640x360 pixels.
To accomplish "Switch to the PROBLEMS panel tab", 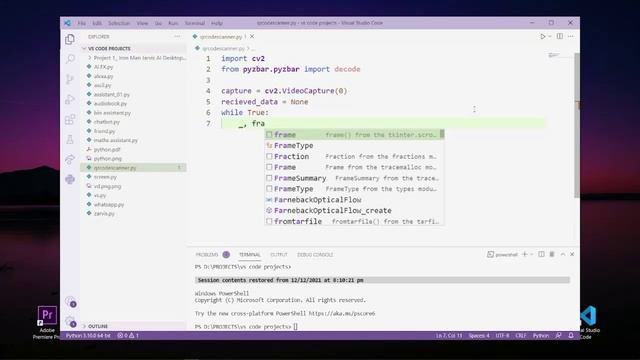I will [207, 255].
